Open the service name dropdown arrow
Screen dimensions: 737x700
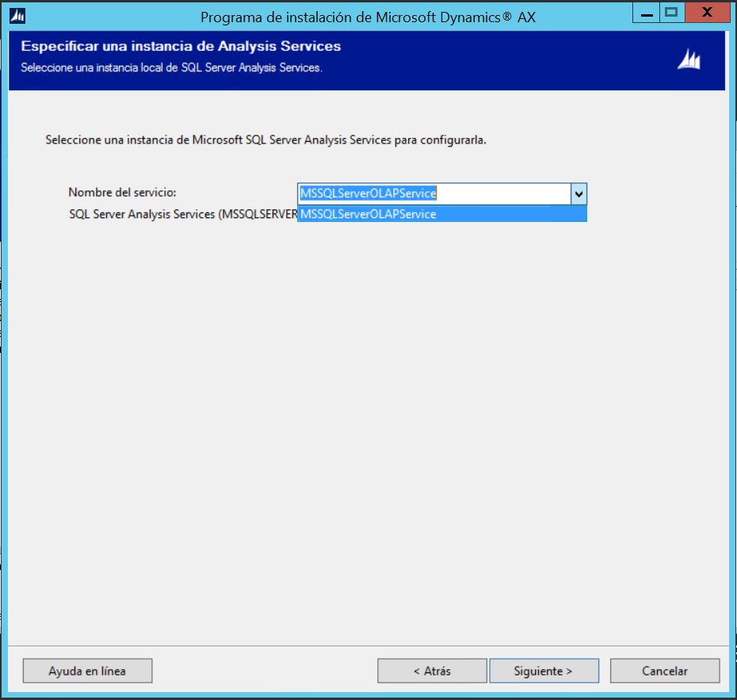(579, 193)
